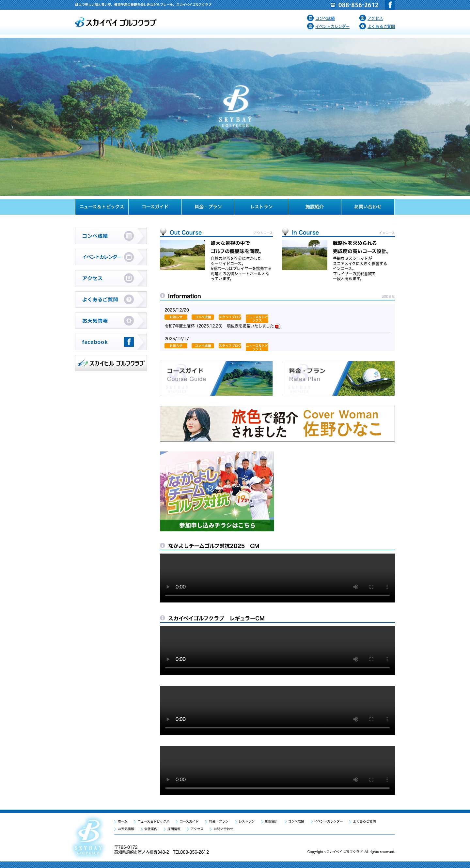The height and width of the screenshot is (868, 470).
Task: Open the Facebook icon in the top header bar
Action: tap(390, 5)
